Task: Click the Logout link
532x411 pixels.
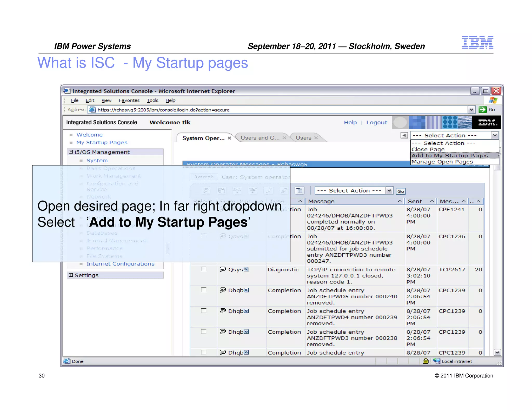Action: pyautogui.click(x=377, y=122)
